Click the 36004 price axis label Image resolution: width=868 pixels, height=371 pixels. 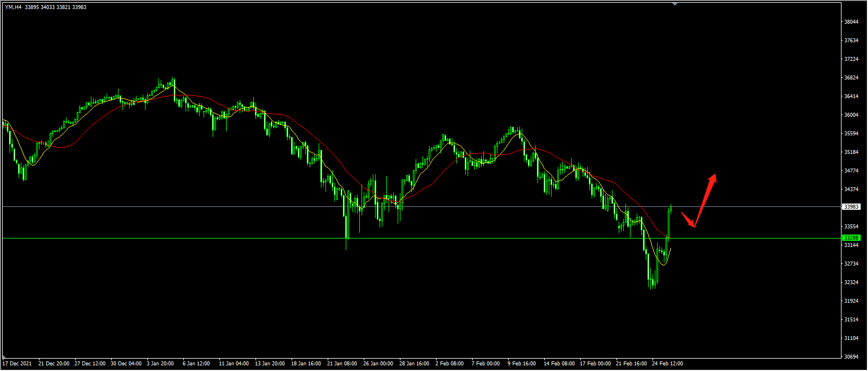851,115
